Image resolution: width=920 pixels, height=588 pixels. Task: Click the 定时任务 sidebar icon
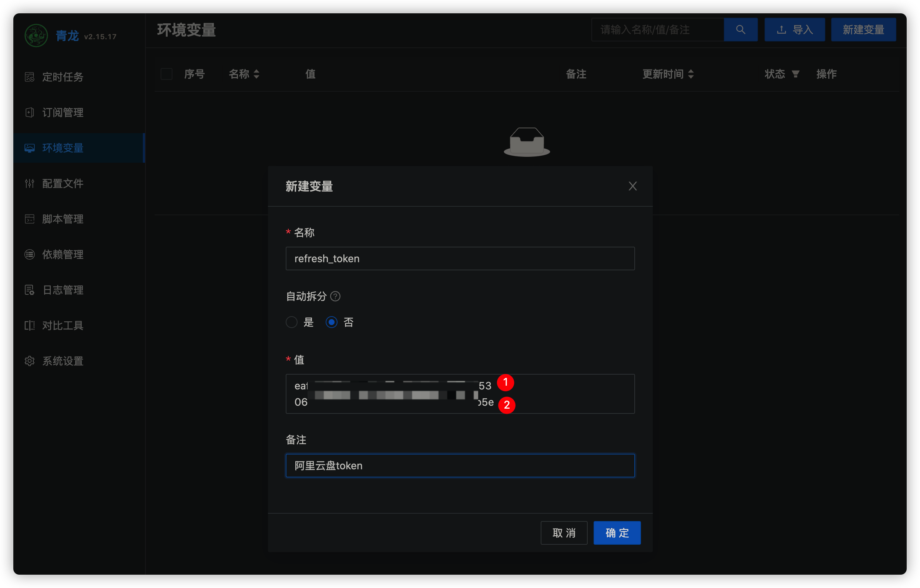pos(29,77)
